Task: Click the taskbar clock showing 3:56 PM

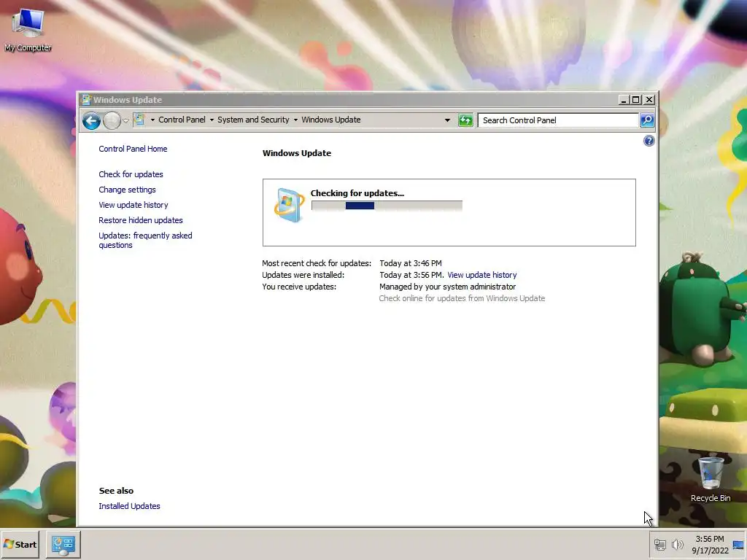Action: pyautogui.click(x=710, y=545)
